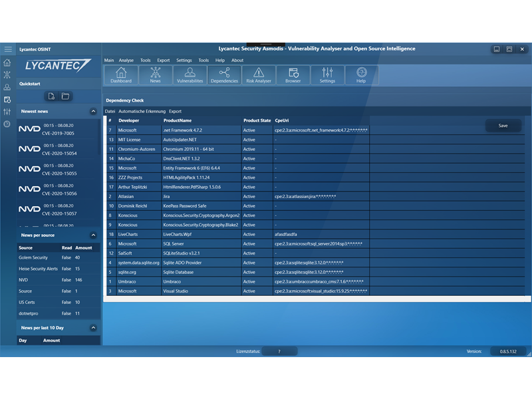
Task: Open the CVE-2019-7005 NVD news item
Action: pyautogui.click(x=58, y=129)
